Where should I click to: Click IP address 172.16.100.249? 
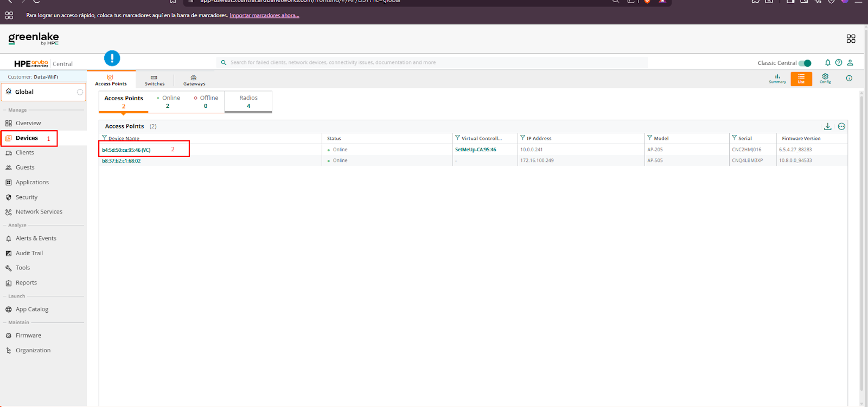click(x=537, y=160)
